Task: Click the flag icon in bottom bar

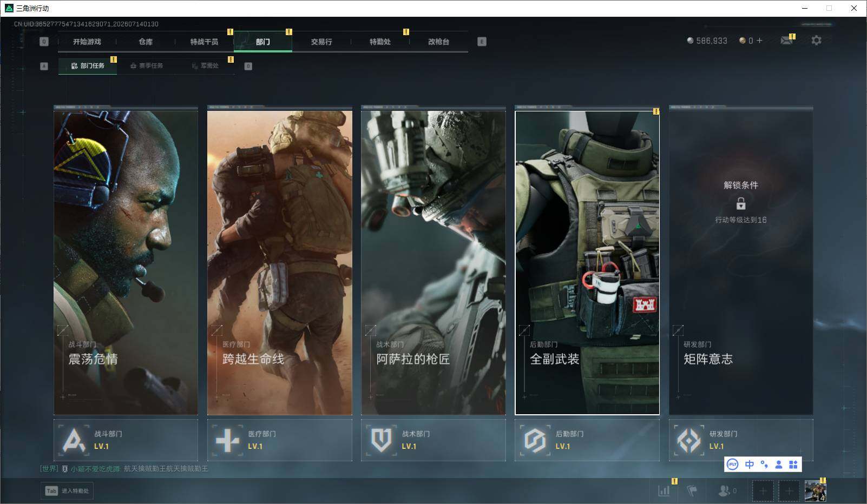Action: [692, 490]
